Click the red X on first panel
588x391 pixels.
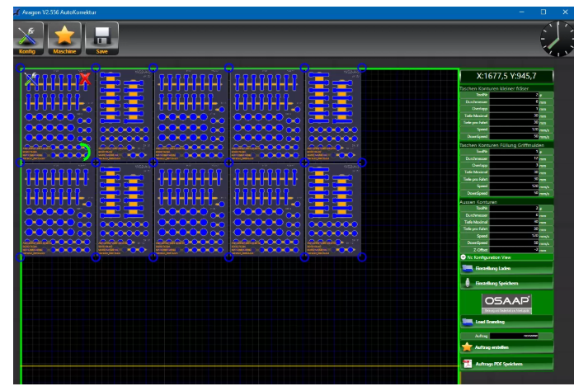pyautogui.click(x=84, y=78)
